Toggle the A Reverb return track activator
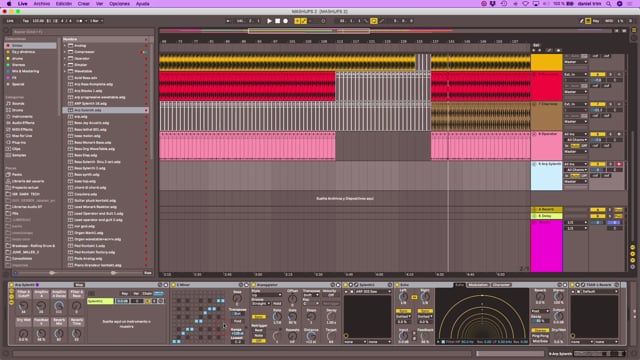This screenshot has width=640, height=360. coord(598,210)
